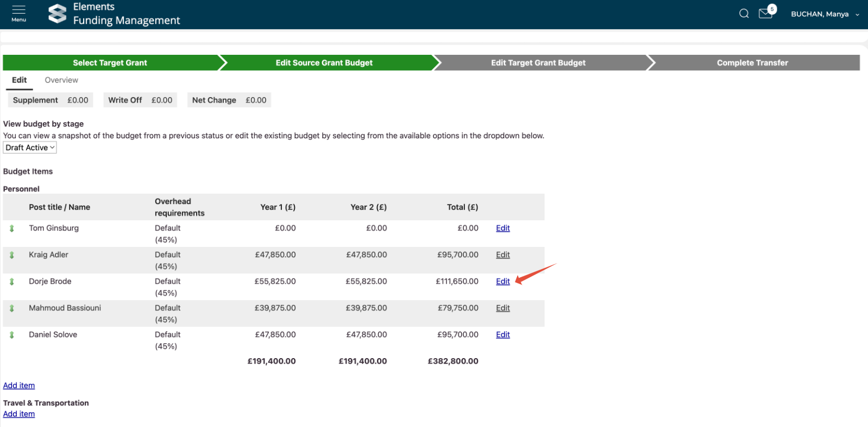Click reorder arrow icon for Tom Ginsburg
Screen dimensions: 868x427
click(x=12, y=228)
